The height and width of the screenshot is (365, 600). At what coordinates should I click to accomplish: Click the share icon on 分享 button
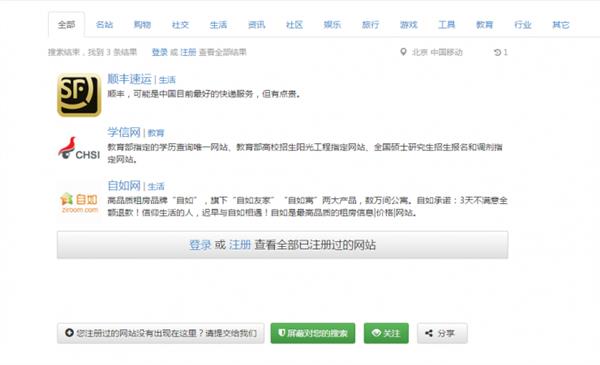[x=429, y=333]
